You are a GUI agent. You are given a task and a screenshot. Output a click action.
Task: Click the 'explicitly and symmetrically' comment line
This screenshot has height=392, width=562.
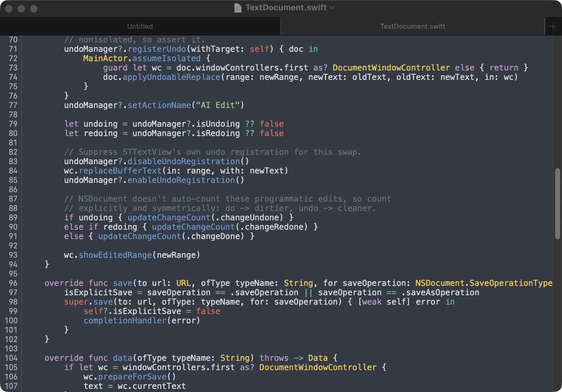[220, 208]
